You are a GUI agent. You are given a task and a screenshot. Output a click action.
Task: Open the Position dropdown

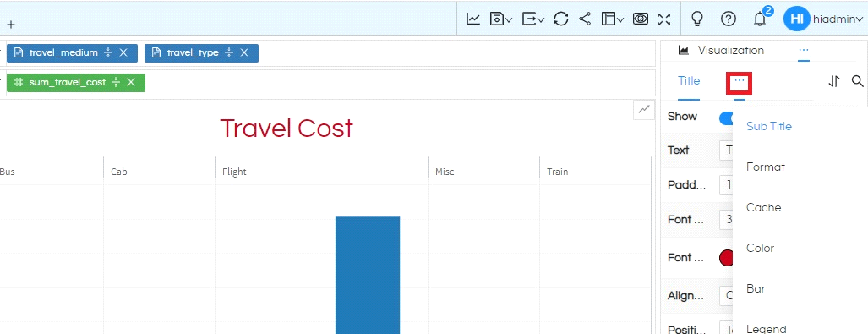(x=726, y=328)
